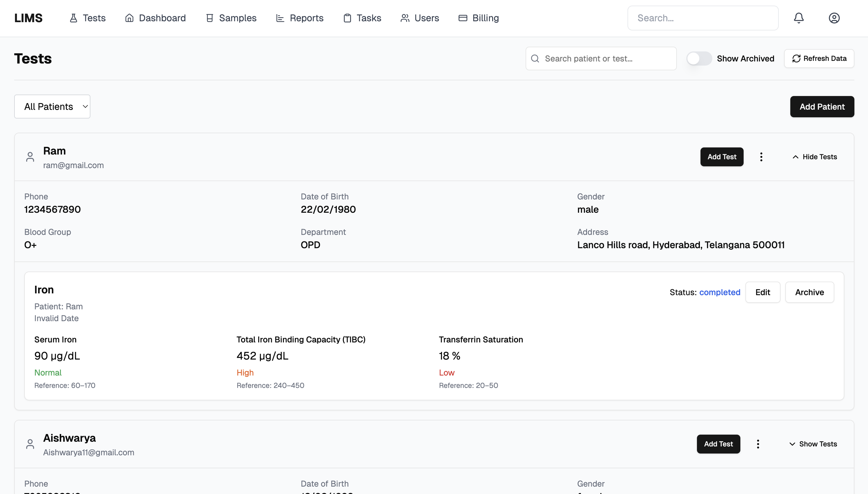Click Reference: 240–450 text
Viewport: 868px width, 494px height.
(x=270, y=386)
